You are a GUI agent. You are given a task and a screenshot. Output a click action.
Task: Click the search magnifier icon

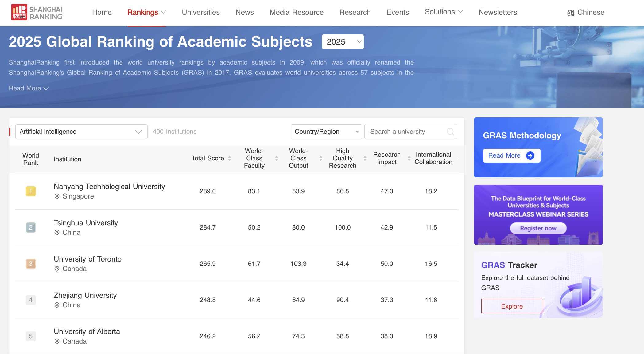coord(450,132)
